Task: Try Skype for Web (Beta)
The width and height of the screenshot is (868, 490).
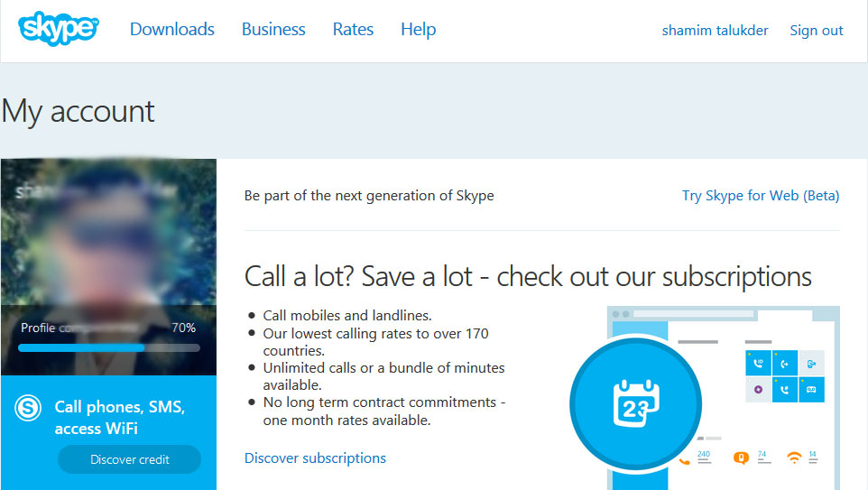Action: (x=761, y=196)
